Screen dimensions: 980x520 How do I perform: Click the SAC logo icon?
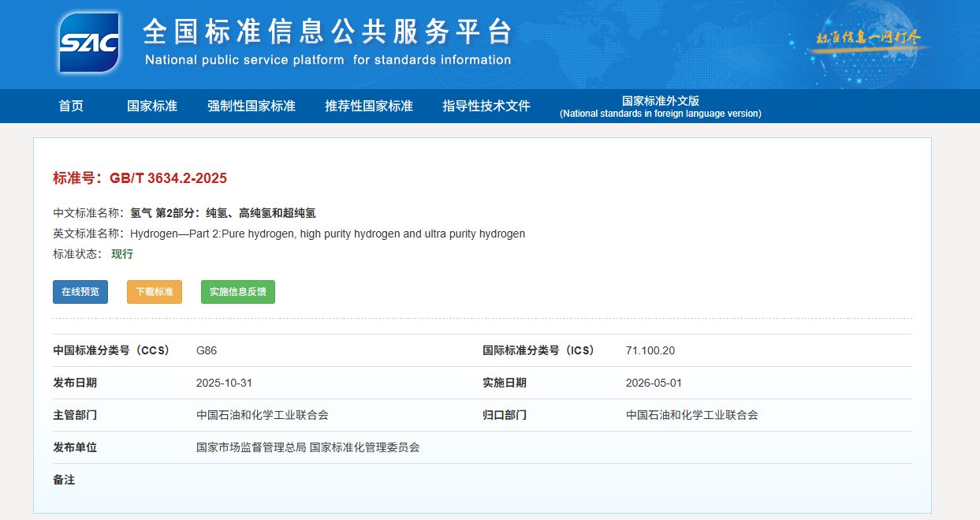[89, 43]
